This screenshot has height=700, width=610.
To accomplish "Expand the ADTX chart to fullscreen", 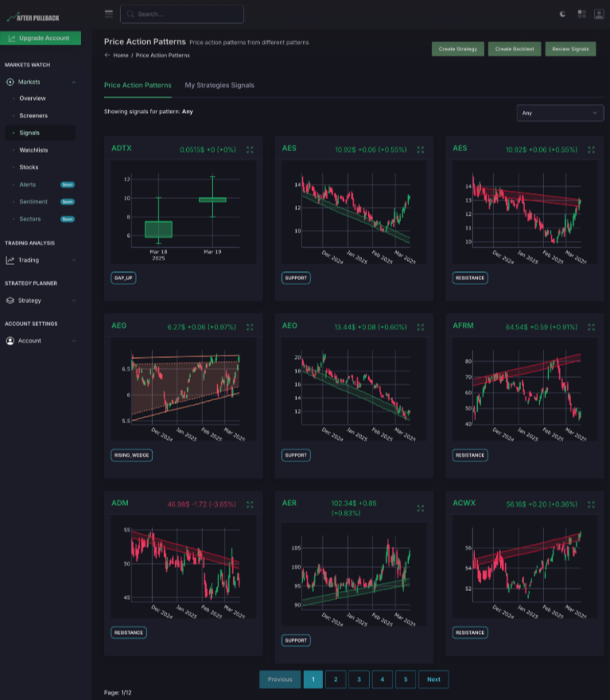I will click(x=250, y=149).
